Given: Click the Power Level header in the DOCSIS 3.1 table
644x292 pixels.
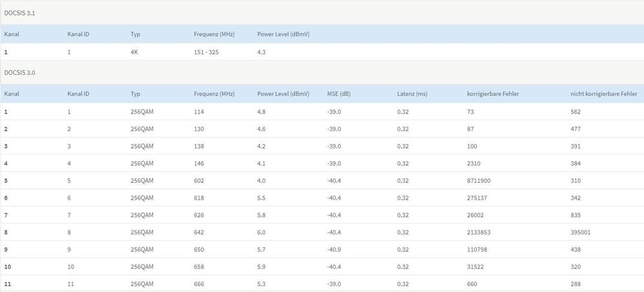Looking at the screenshot, I should 283,34.
